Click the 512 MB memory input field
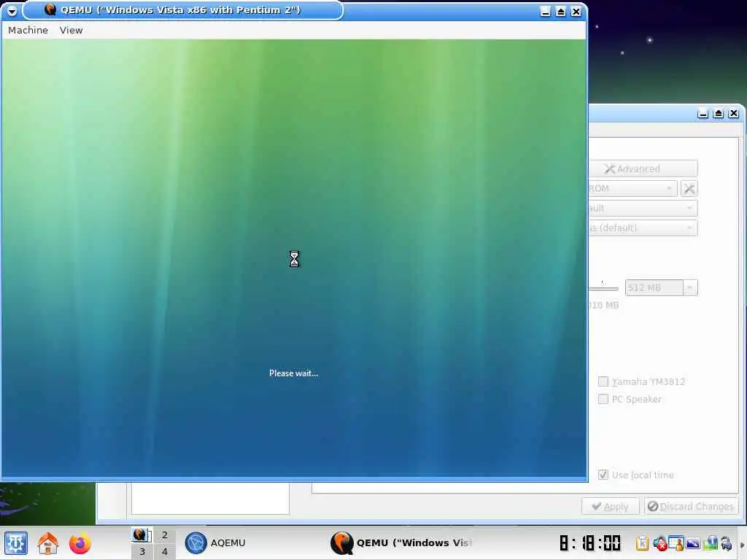Image resolution: width=747 pixels, height=560 pixels. coord(654,287)
